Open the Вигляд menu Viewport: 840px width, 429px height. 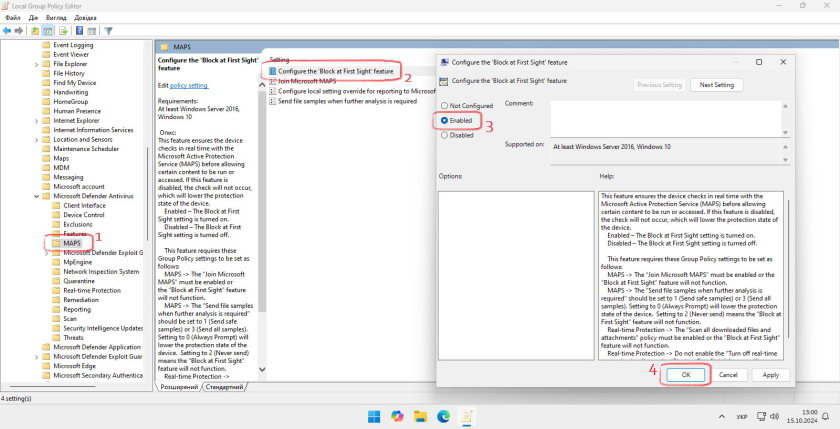56,18
